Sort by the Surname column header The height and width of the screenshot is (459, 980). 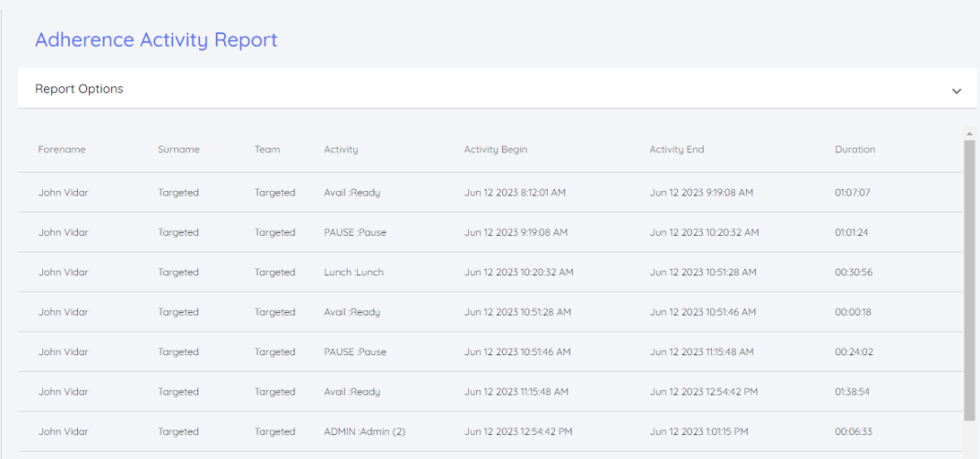[x=178, y=150]
